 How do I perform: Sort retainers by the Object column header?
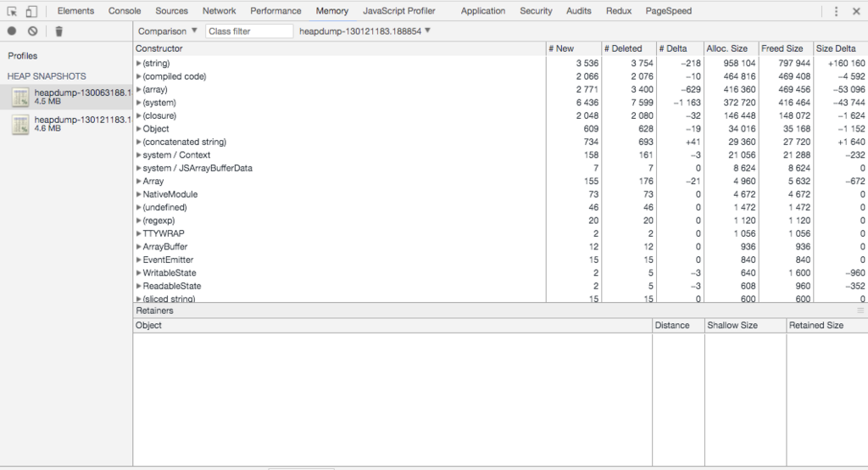(x=392, y=325)
